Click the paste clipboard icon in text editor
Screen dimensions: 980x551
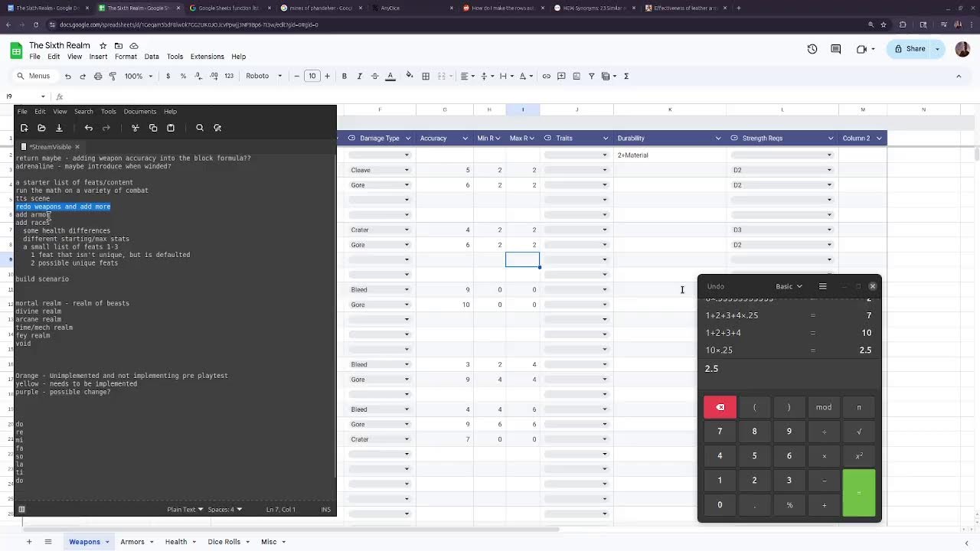[171, 128]
